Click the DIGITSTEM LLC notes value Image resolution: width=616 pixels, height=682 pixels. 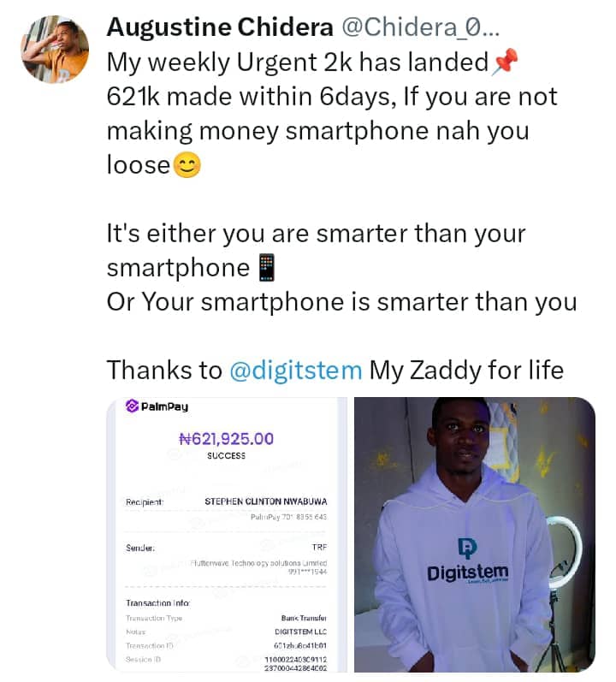(301, 632)
